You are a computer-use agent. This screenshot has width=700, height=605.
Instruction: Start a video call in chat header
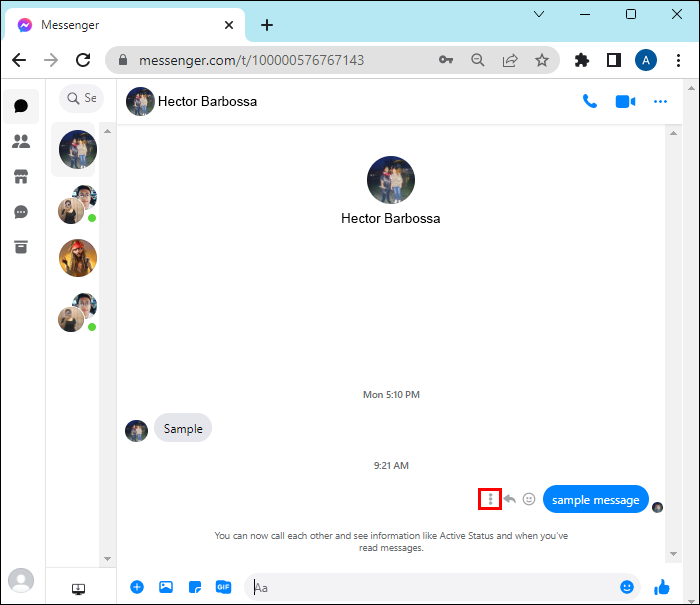click(x=625, y=102)
